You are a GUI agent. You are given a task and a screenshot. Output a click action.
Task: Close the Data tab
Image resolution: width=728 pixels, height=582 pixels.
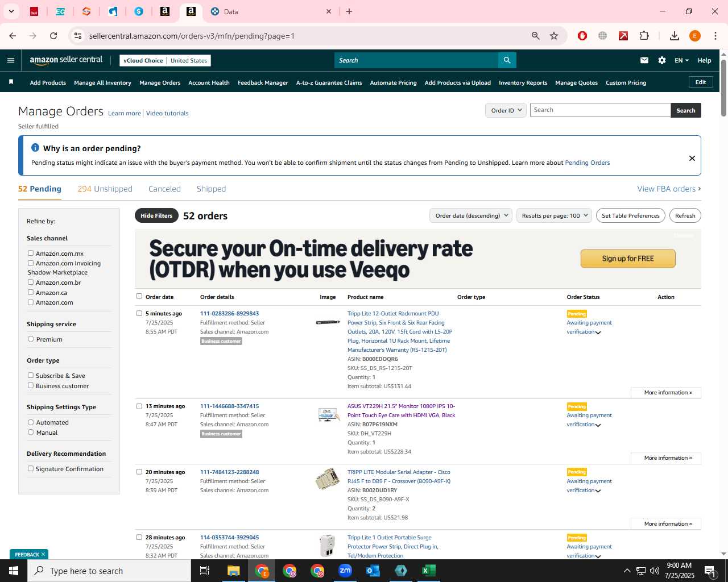pos(329,11)
